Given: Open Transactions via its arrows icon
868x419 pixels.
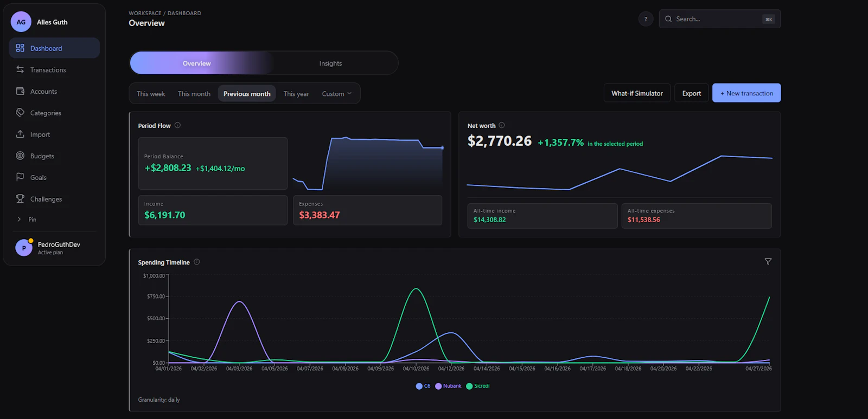Looking at the screenshot, I should tap(20, 69).
